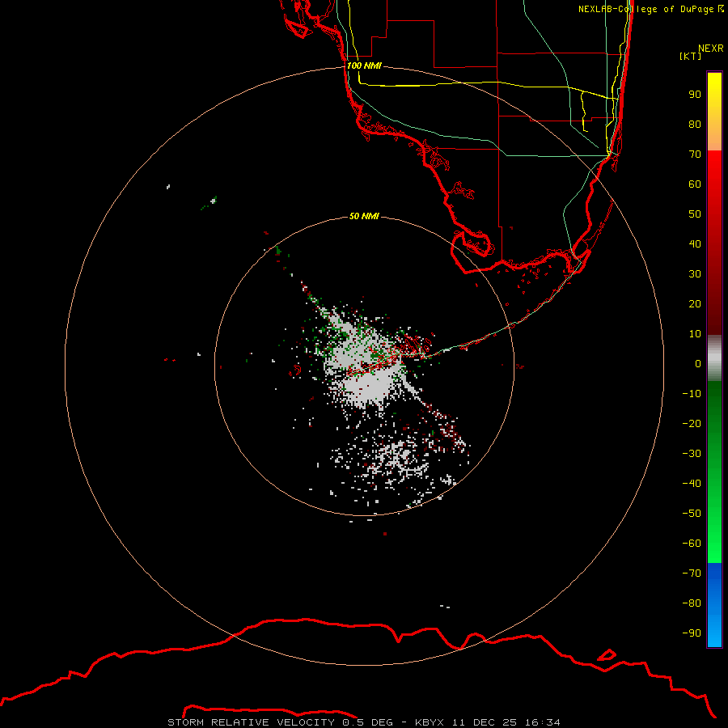Click the 60 value on the velocity scale
The image size is (728, 728).
[695, 184]
